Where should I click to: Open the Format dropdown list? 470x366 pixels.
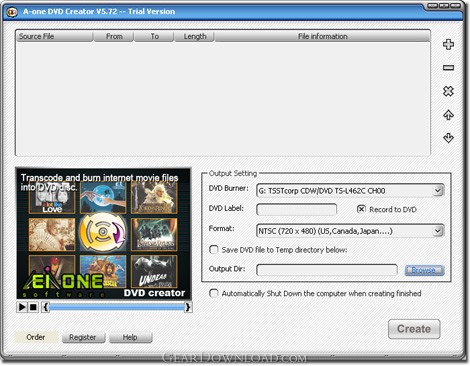point(438,231)
